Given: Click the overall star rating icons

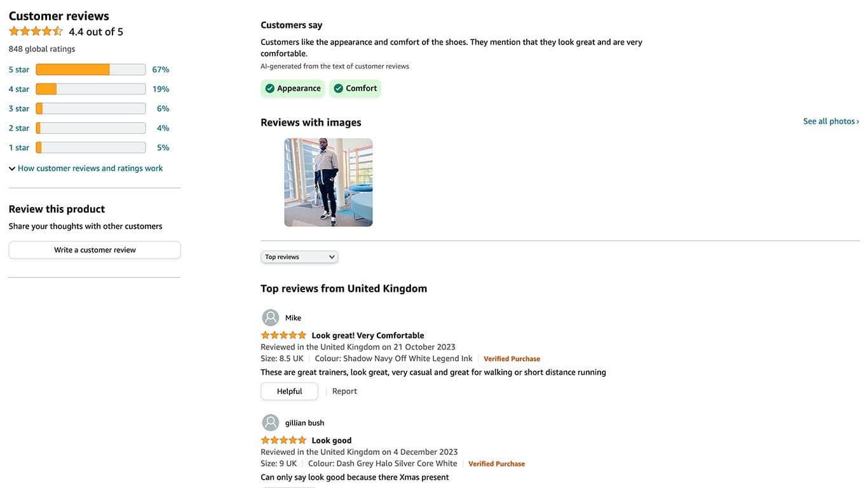Looking at the screenshot, I should pos(36,31).
